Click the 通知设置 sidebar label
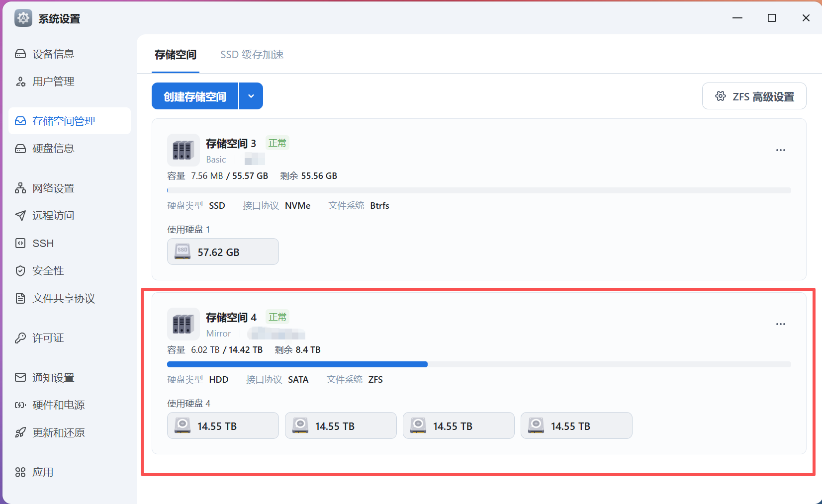Image resolution: width=822 pixels, height=504 pixels. (53, 378)
